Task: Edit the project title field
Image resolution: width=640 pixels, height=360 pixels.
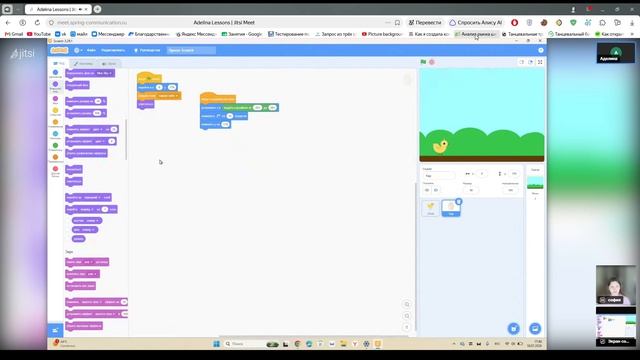Action: 191,50
